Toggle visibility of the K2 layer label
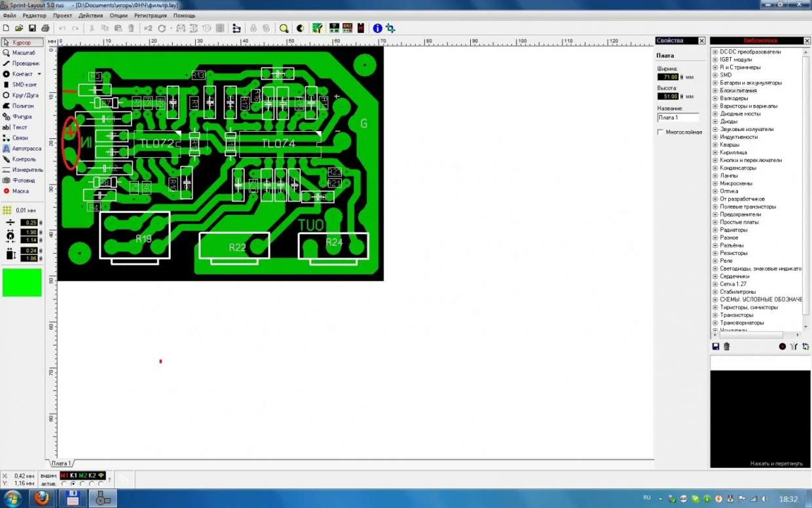The height and width of the screenshot is (508, 812). [x=92, y=475]
